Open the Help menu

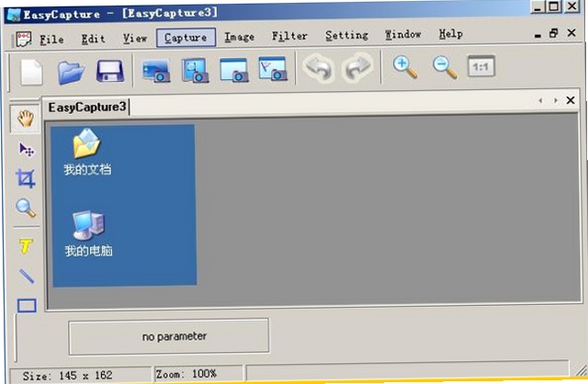pyautogui.click(x=451, y=34)
